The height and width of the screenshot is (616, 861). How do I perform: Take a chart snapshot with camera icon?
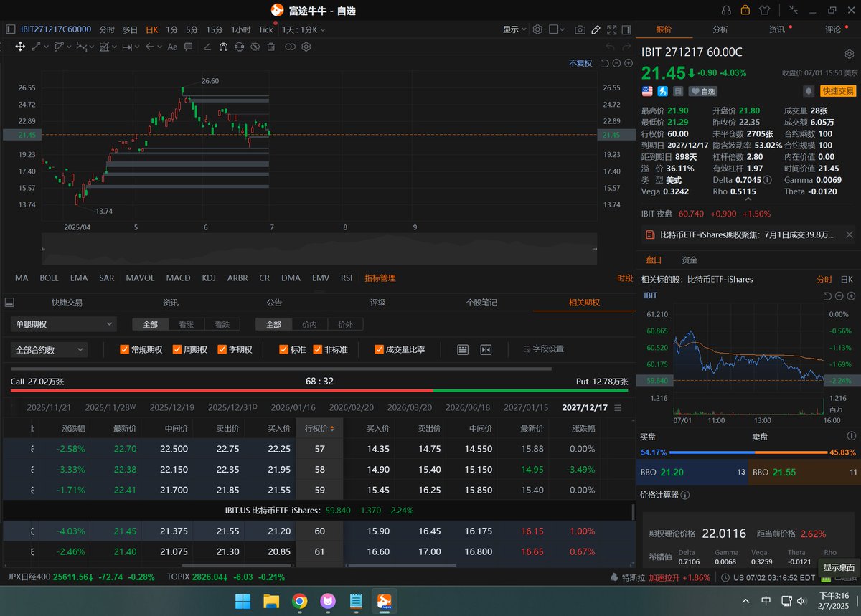tap(580, 29)
